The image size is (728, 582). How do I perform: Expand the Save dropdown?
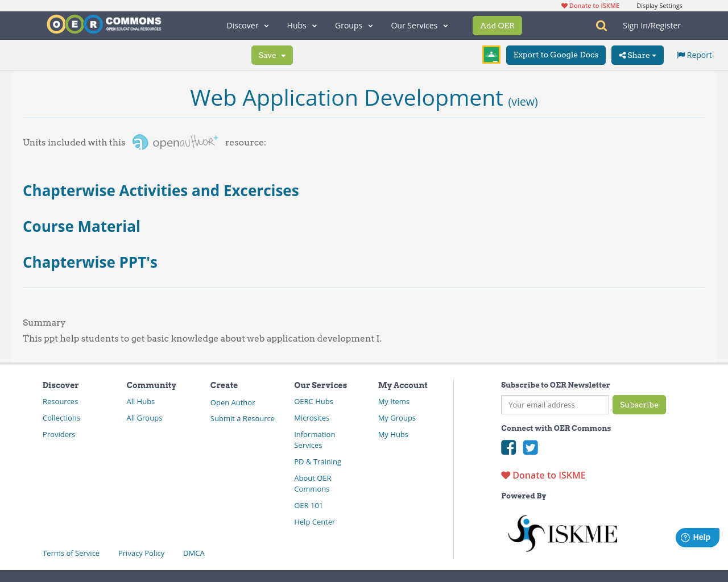(x=271, y=55)
